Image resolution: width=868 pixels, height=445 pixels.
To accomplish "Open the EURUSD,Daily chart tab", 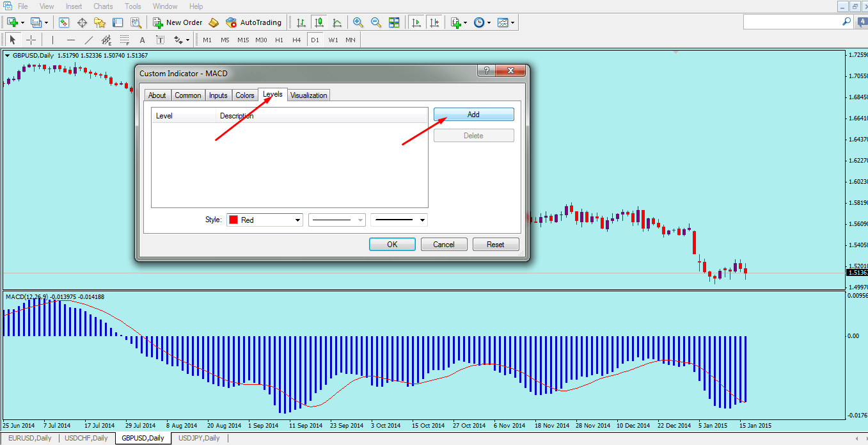I will pyautogui.click(x=31, y=439).
